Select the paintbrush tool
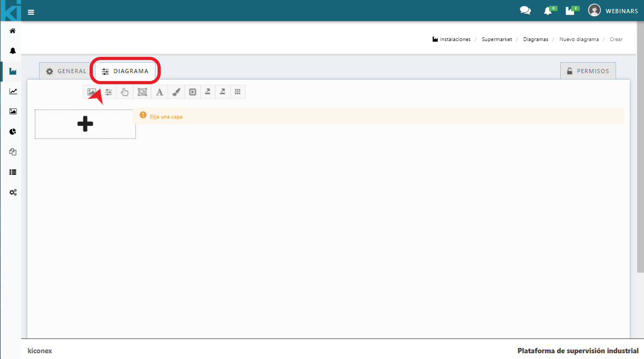 [177, 92]
